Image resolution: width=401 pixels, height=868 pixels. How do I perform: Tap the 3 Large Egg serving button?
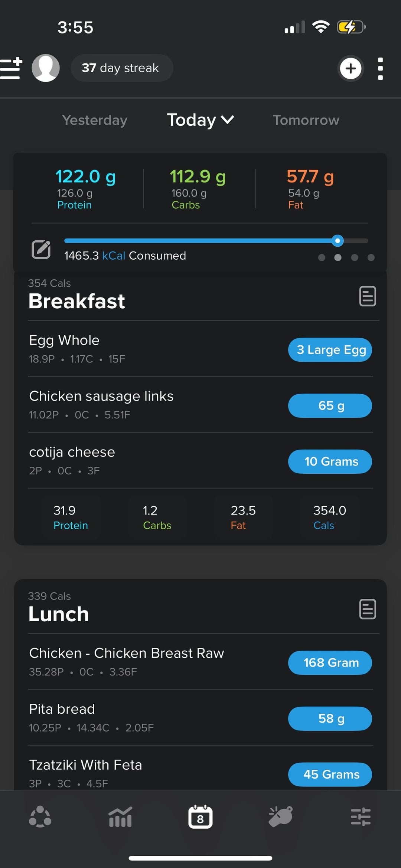coord(330,350)
